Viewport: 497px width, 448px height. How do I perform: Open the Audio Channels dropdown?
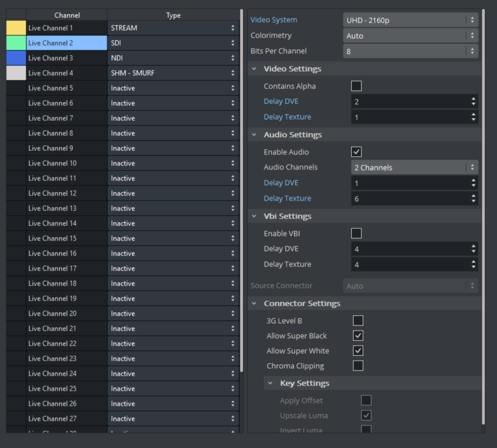pos(414,168)
